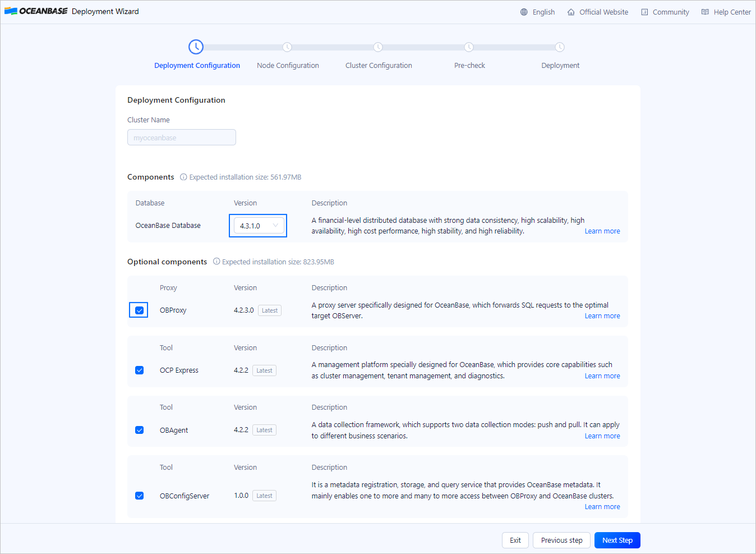
Task: Select the Node Configuration step
Action: [x=287, y=65]
